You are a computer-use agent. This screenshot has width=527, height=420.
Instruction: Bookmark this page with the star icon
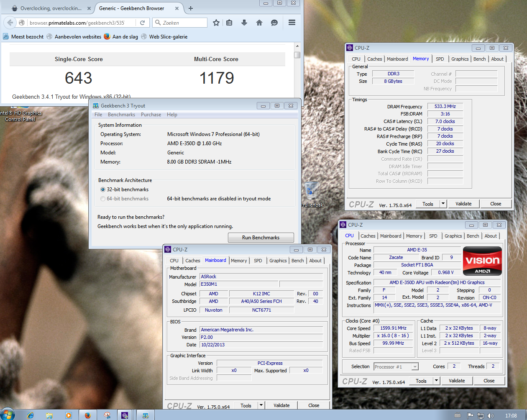(x=216, y=23)
